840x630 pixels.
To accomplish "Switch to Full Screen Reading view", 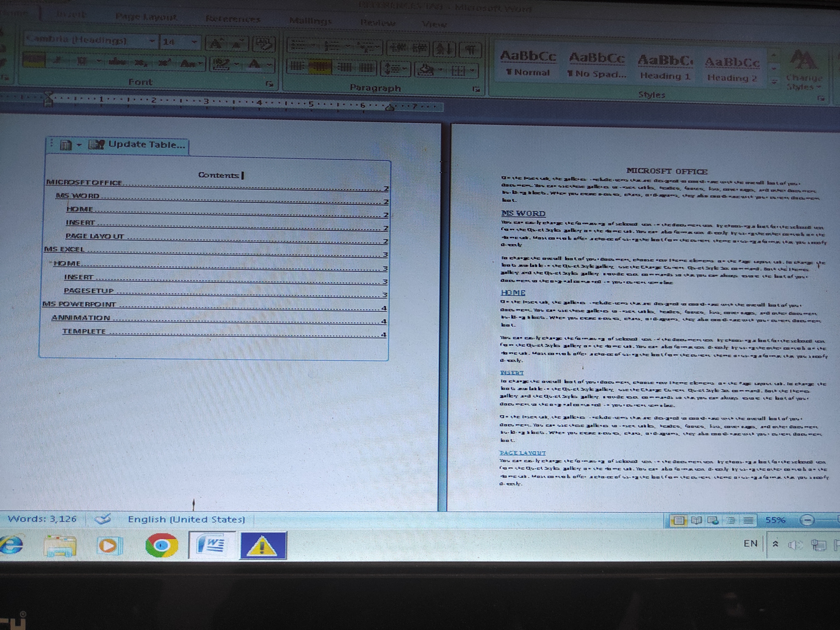I will 696,520.
